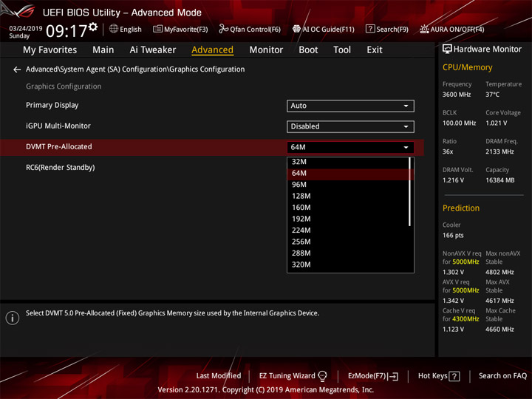Screen dimensions: 532x399
Task: Open Search(F9)
Action: pos(387,29)
